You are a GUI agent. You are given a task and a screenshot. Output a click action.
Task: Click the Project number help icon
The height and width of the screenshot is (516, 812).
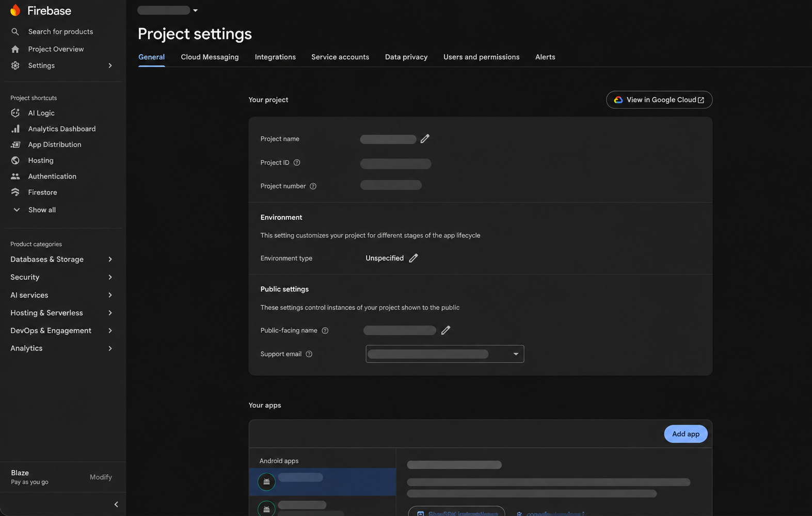point(313,186)
